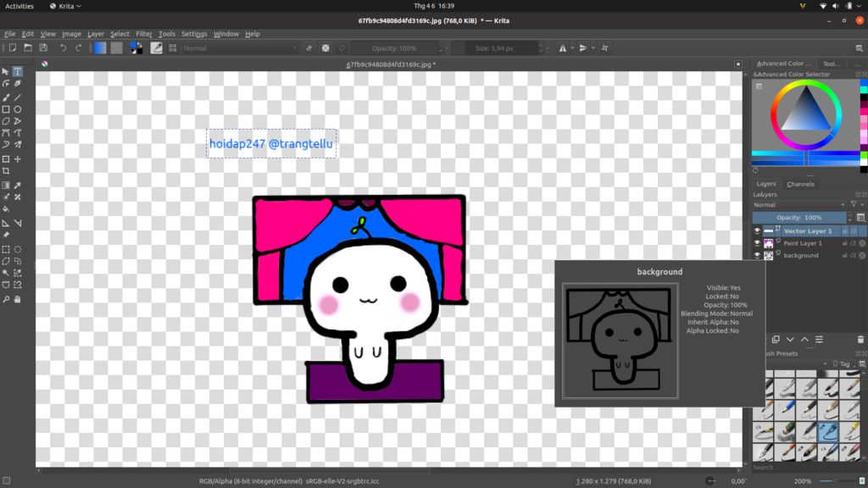
Task: Click the Undo arrow in toolbar
Action: (63, 48)
